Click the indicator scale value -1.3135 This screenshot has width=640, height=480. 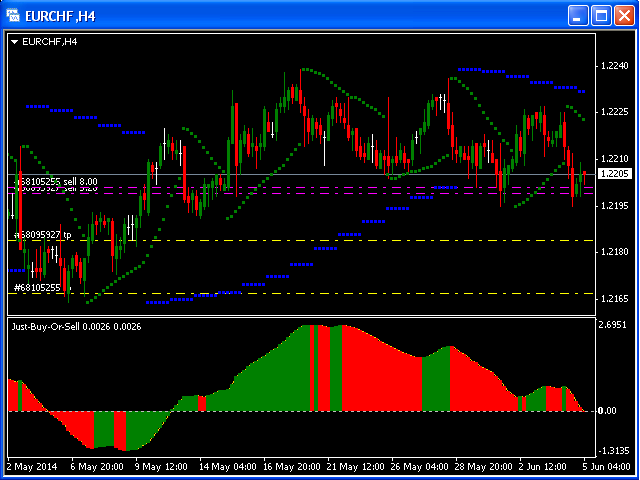coord(614,451)
